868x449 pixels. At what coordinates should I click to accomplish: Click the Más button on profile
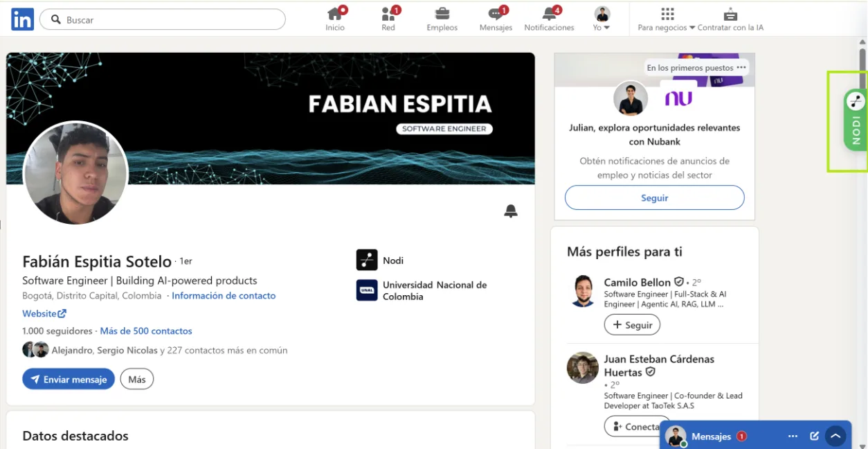[137, 379]
